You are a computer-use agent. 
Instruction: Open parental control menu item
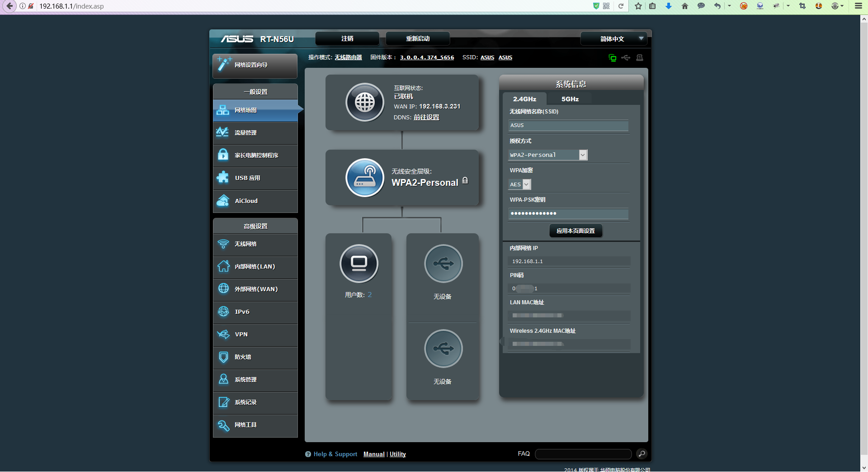255,156
